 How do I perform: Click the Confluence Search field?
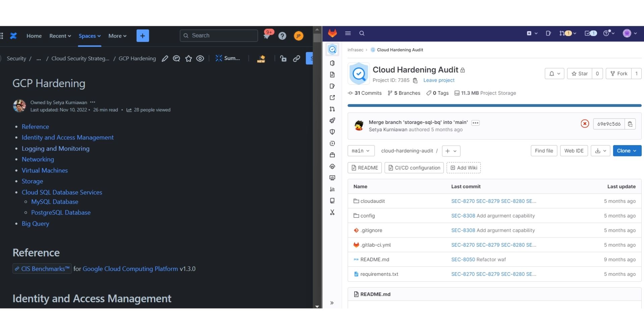pos(219,36)
